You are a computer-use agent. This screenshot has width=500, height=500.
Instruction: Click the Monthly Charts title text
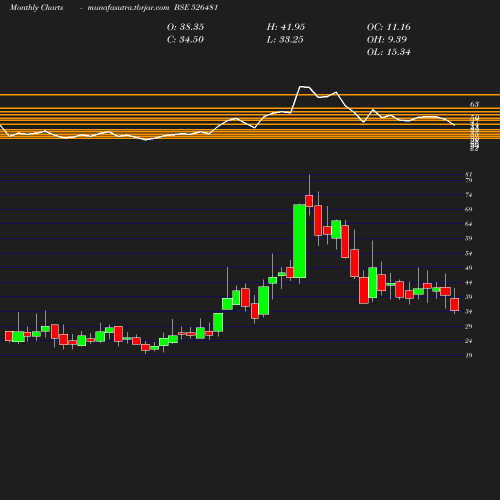[x=37, y=8]
